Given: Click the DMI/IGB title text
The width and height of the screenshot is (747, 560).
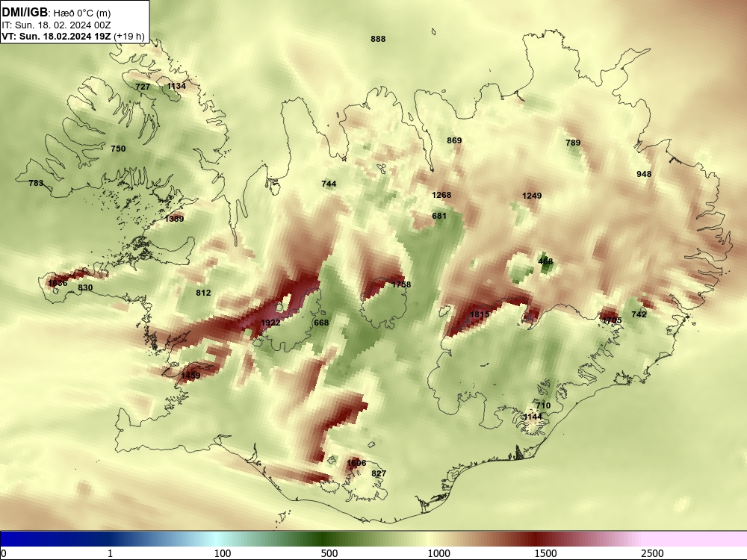Looking at the screenshot, I should click(x=25, y=13).
